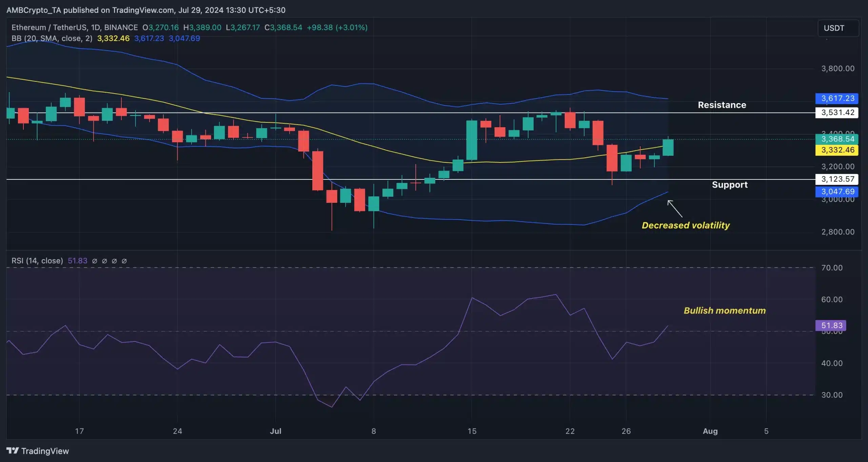Click the RSI value 51.83 in legend
This screenshot has height=462, width=868.
click(78, 261)
